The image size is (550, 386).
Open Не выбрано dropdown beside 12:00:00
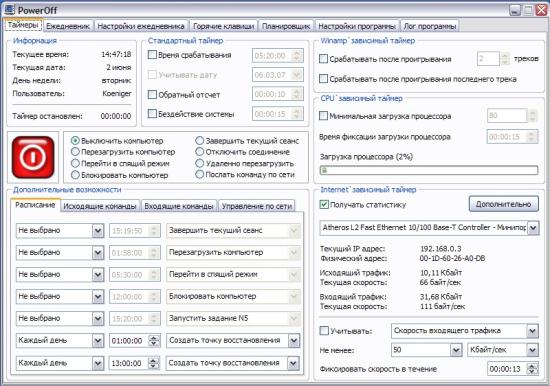point(98,297)
